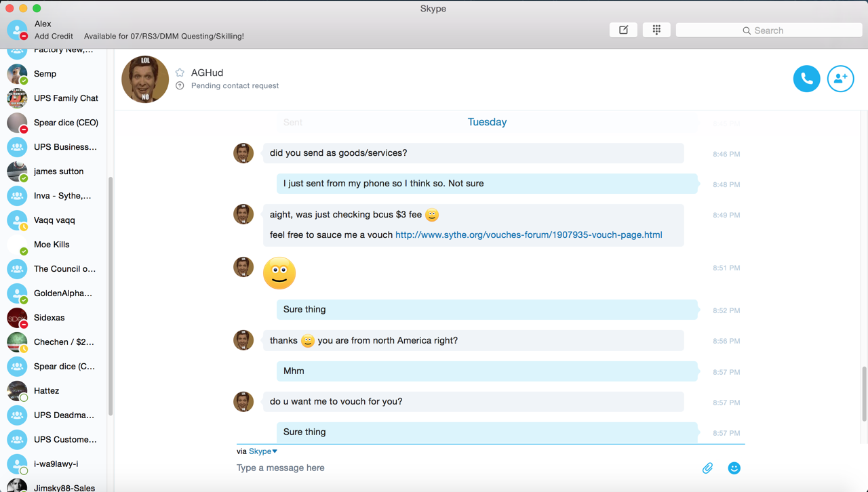The image size is (868, 492).
Task: Open UPS Business group chat icon
Action: click(x=17, y=147)
